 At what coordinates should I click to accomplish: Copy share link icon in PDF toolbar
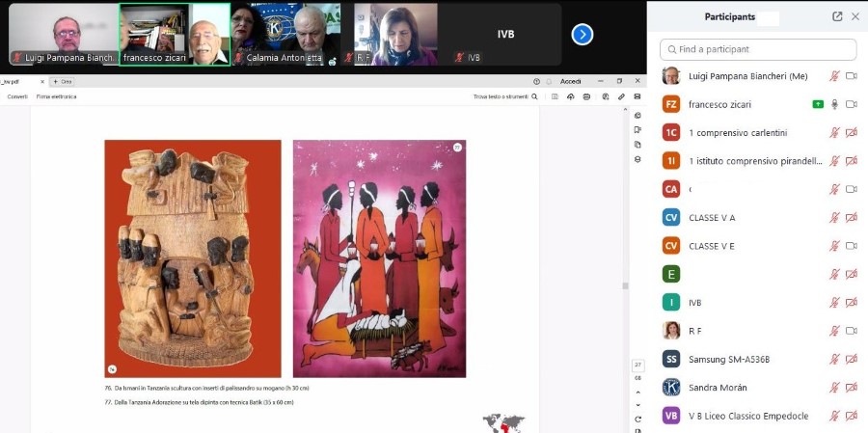(621, 96)
